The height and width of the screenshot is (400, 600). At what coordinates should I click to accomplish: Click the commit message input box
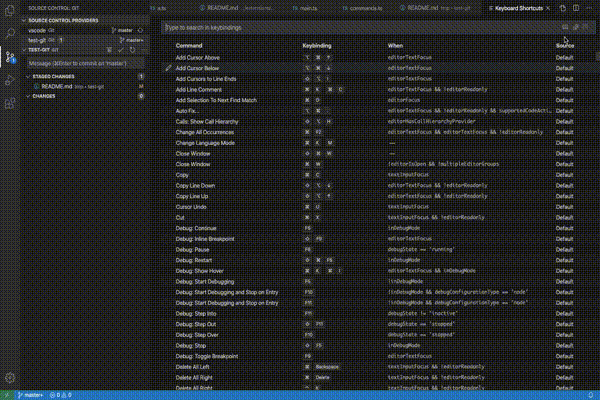tap(86, 64)
